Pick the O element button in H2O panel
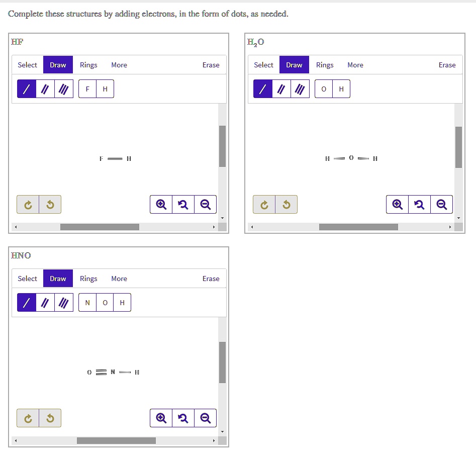The image size is (476, 458). click(324, 89)
